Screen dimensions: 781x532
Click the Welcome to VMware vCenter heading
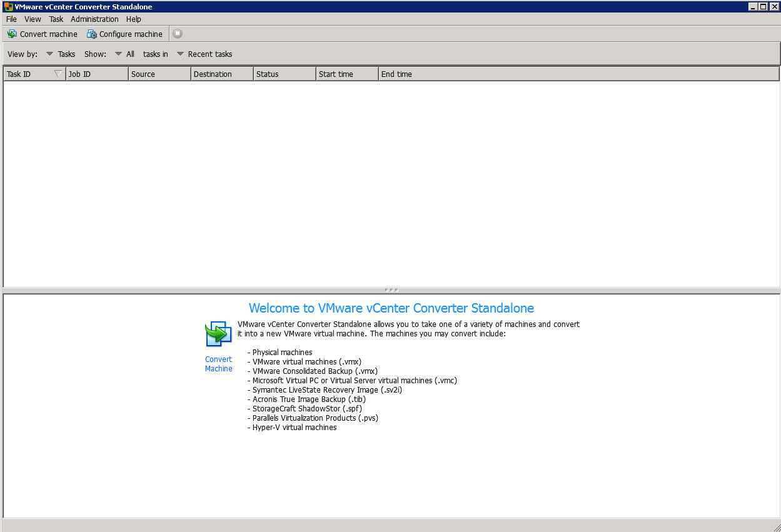pos(391,308)
